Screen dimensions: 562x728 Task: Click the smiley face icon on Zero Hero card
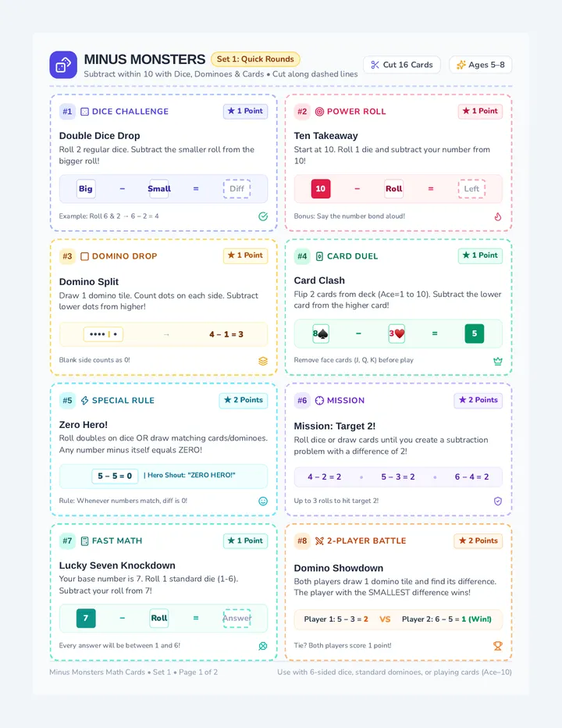(263, 501)
